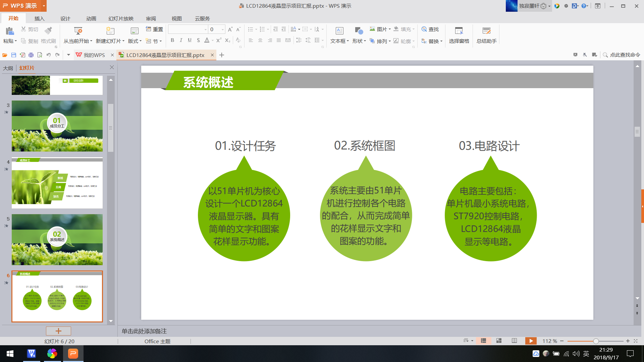Click the Undo arrow icon
The width and height of the screenshot is (644, 362).
pyautogui.click(x=49, y=55)
